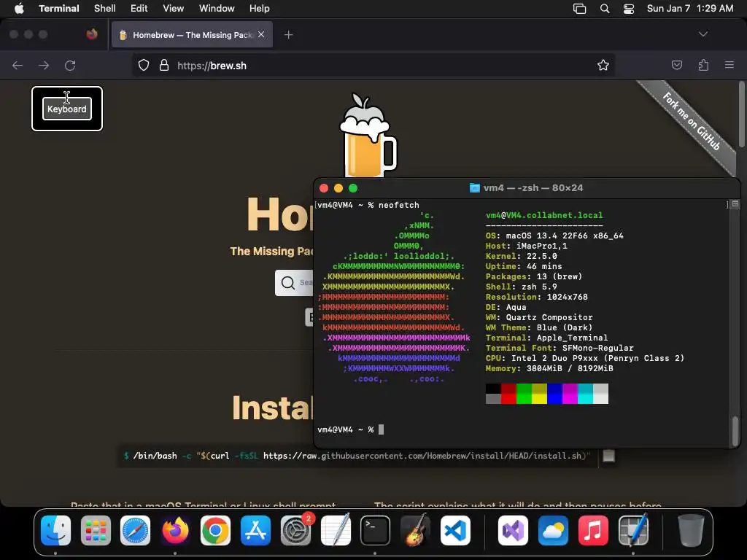The image size is (747, 560).
Task: Open Visual Studio Code from the Dock
Action: pos(455,530)
